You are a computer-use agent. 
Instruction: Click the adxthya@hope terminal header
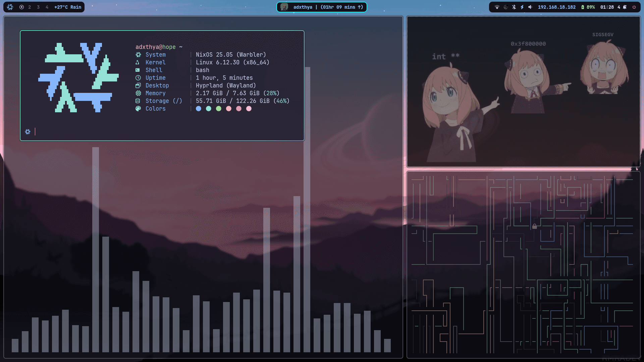click(x=156, y=47)
